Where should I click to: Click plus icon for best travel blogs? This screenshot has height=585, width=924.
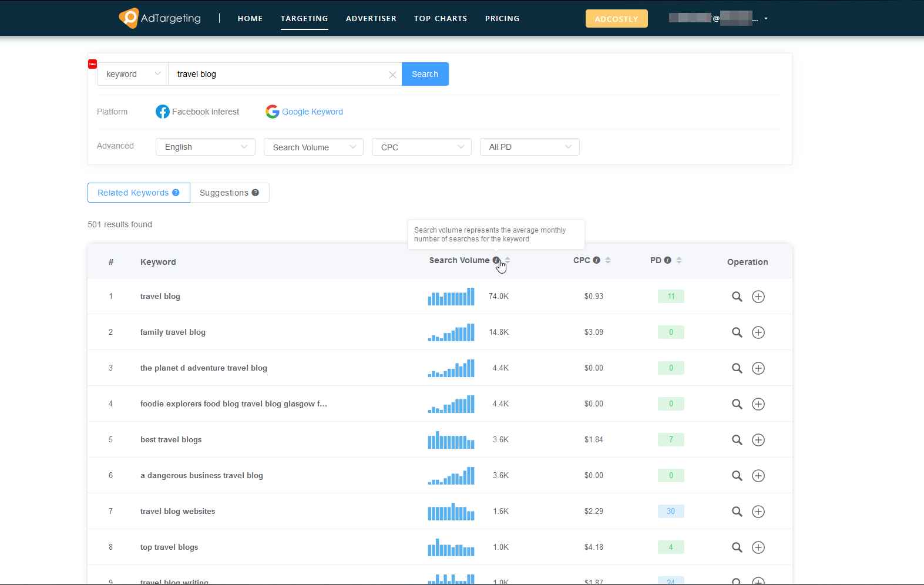(x=758, y=440)
